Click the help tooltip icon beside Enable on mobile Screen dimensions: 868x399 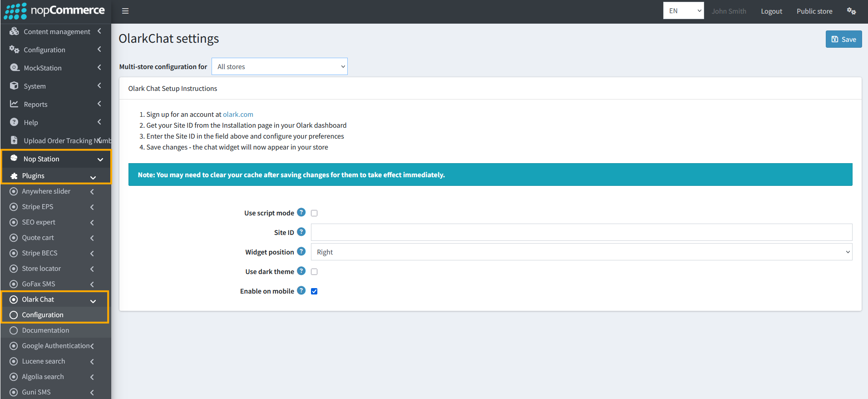coord(301,290)
